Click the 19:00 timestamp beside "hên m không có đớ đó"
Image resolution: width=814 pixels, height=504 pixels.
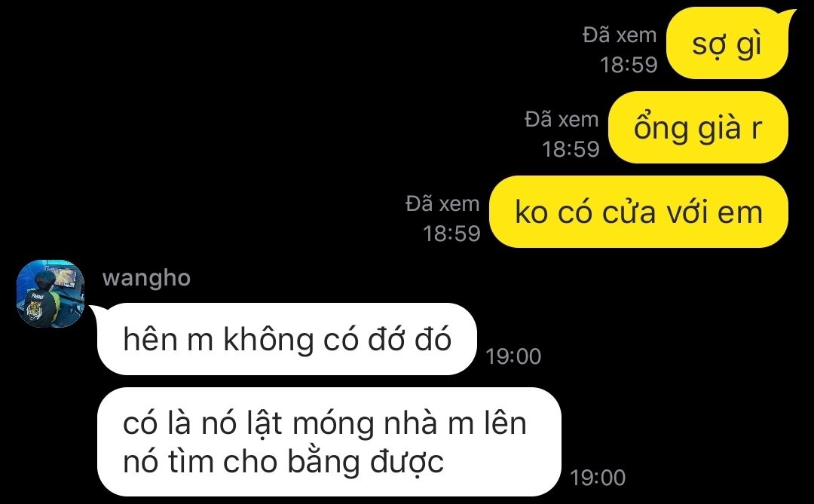pyautogui.click(x=513, y=356)
